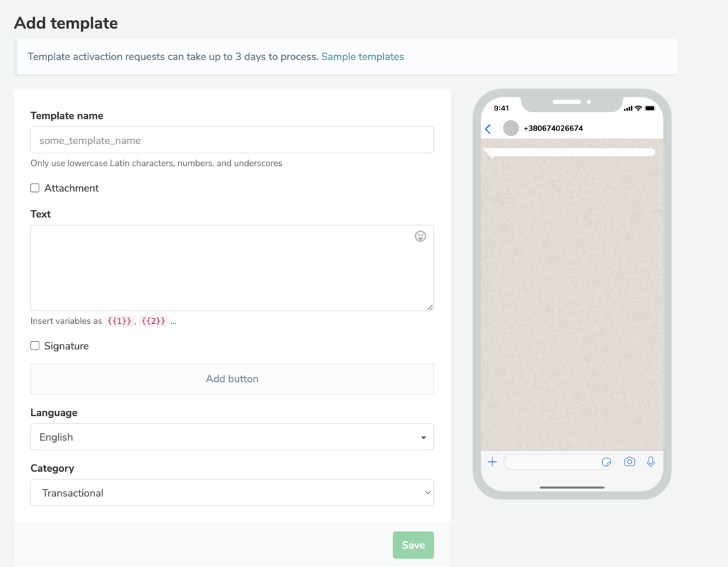The width and height of the screenshot is (728, 567).
Task: Open the Language dropdown showing English
Action: click(232, 437)
